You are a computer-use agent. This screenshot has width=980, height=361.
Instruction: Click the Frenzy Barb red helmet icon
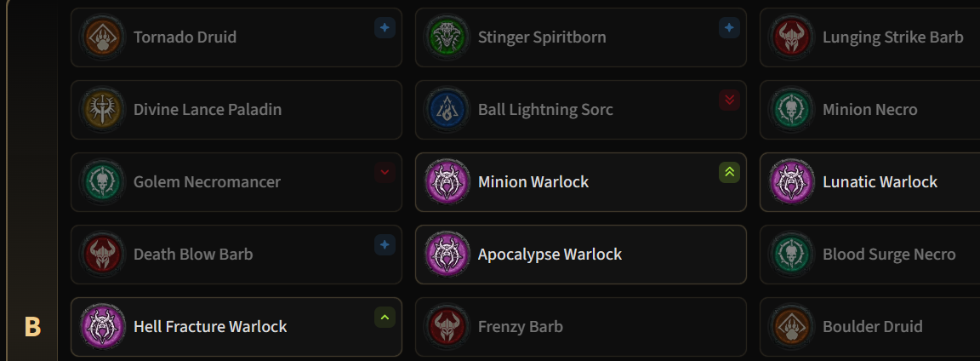point(447,327)
